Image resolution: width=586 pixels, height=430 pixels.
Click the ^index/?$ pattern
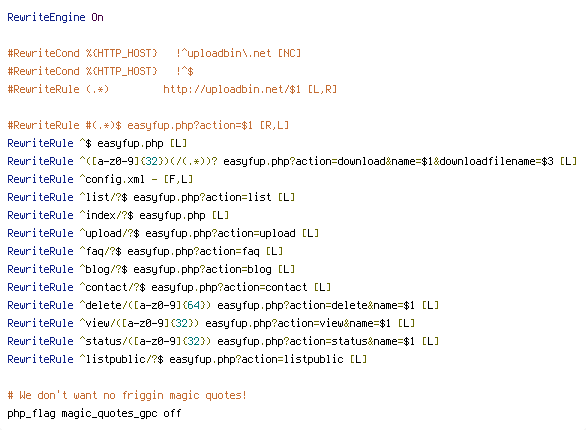pyautogui.click(x=106, y=215)
